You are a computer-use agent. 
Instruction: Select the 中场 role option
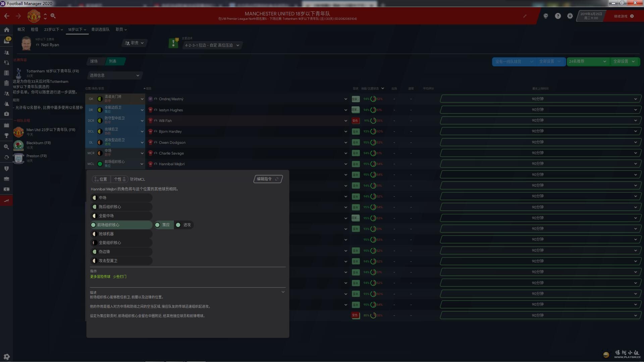121,198
